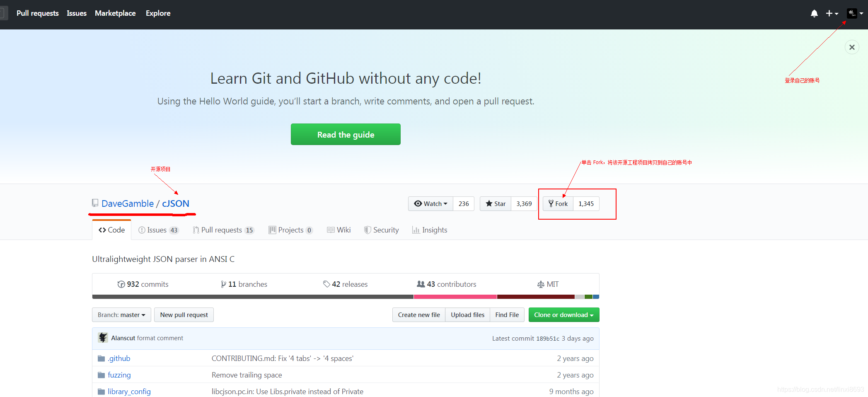Open Pull requests in the top navigation

tap(38, 13)
